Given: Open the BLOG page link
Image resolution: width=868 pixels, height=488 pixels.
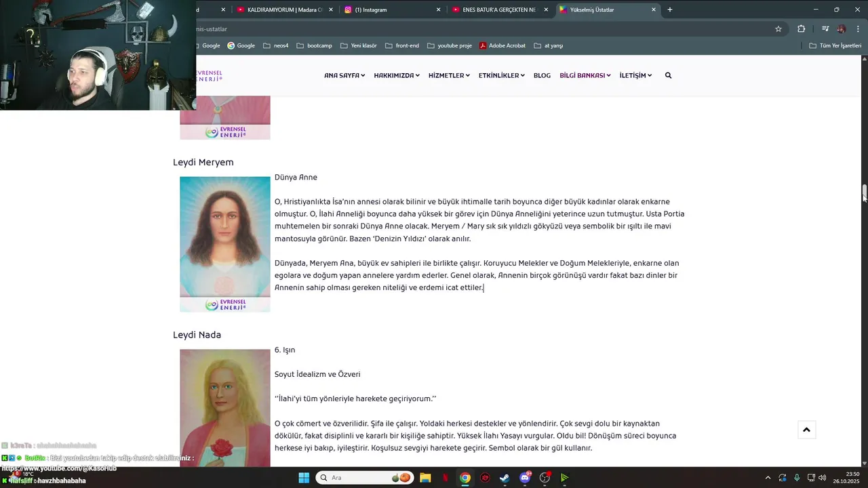Looking at the screenshot, I should [542, 75].
